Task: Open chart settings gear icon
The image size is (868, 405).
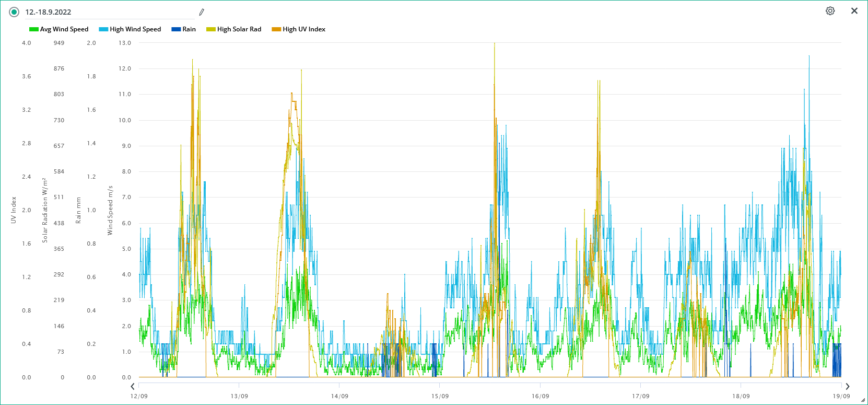Action: click(830, 11)
